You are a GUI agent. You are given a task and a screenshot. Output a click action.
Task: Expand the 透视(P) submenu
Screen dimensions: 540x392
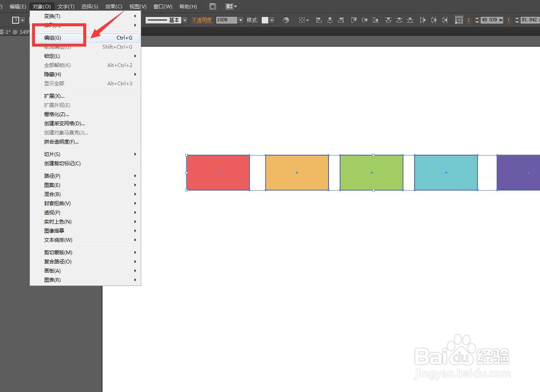85,213
